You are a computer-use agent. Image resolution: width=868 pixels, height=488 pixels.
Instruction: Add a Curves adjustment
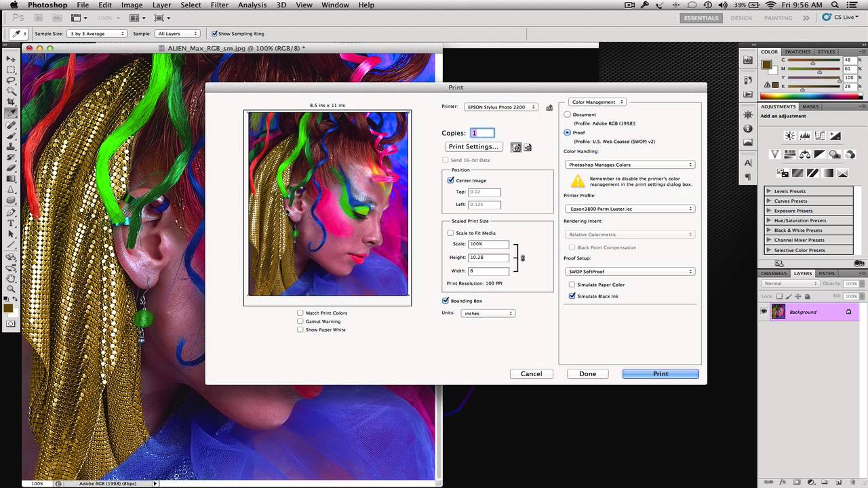point(820,136)
